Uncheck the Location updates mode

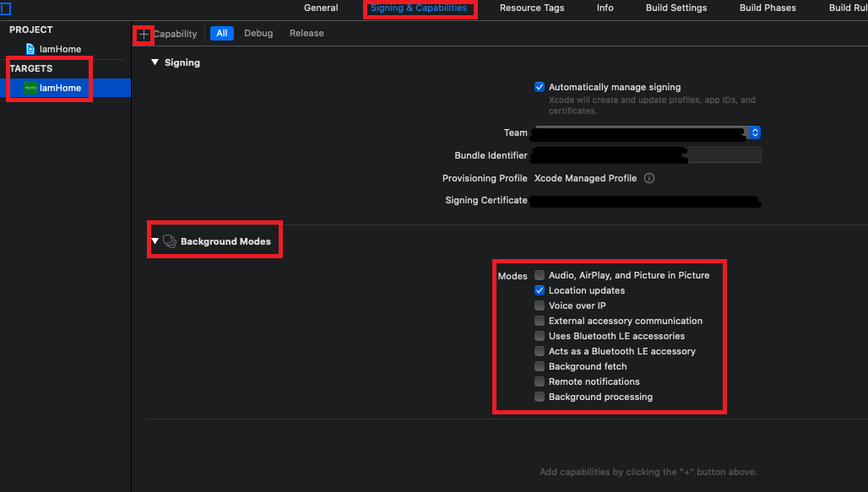[x=540, y=290]
